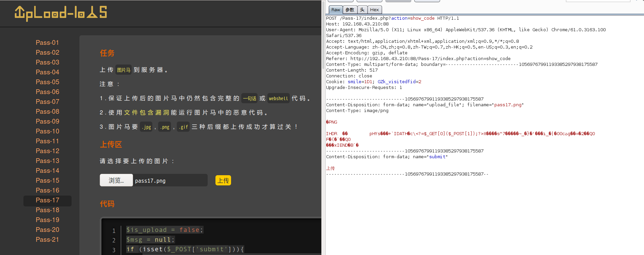The image size is (644, 255).
Task: Open Pass-08 in the sidebar
Action: (48, 111)
